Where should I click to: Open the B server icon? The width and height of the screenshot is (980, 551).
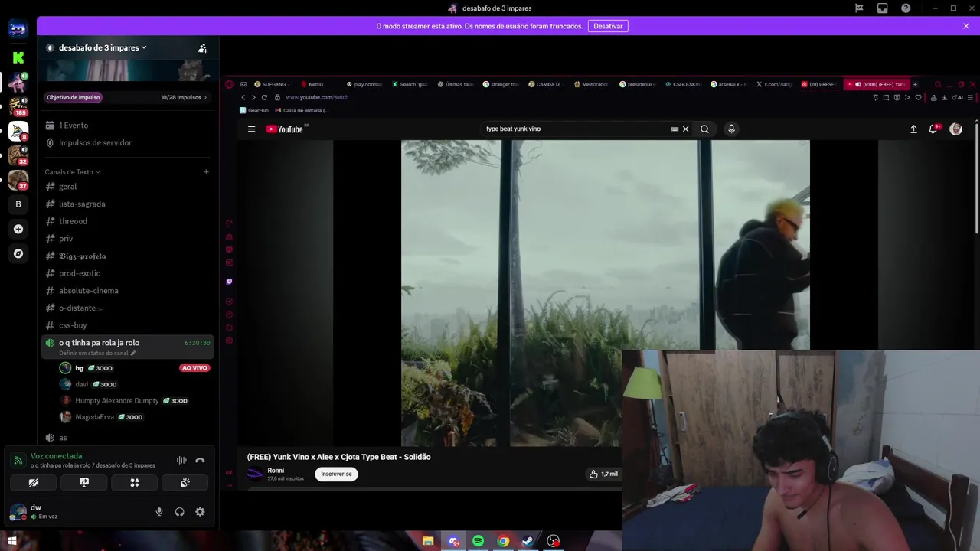click(x=18, y=204)
